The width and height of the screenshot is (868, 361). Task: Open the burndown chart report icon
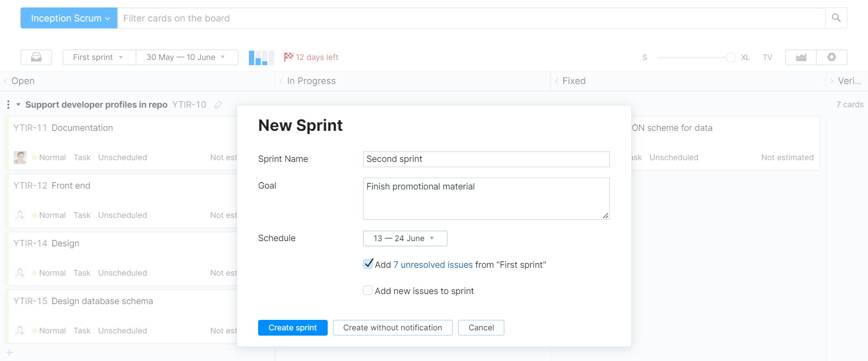(x=800, y=57)
